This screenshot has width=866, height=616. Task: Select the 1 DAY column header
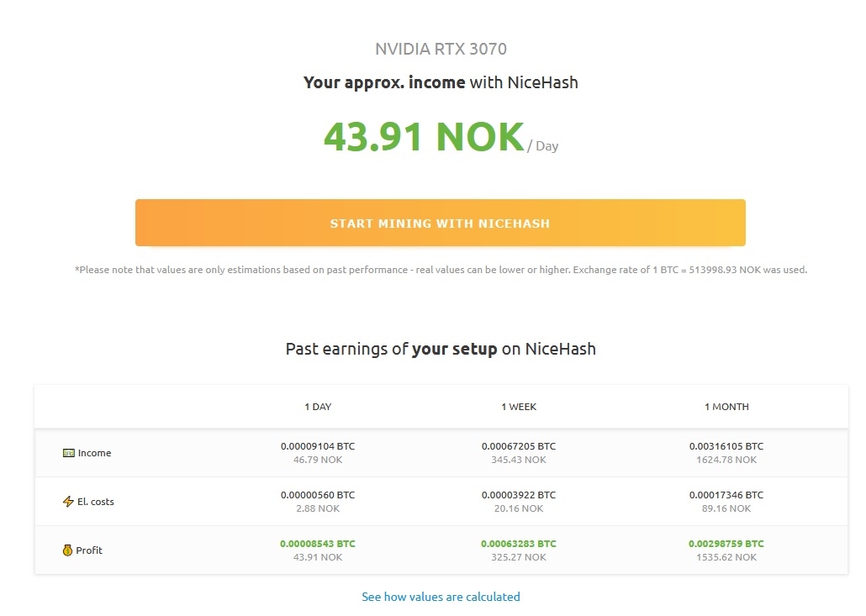pyautogui.click(x=318, y=407)
